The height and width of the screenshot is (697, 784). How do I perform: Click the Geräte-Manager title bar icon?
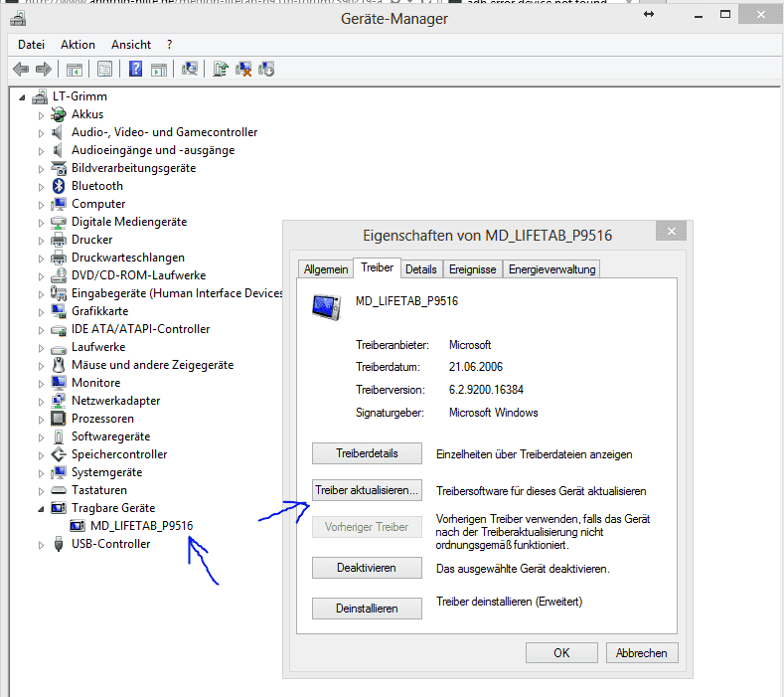(x=18, y=19)
